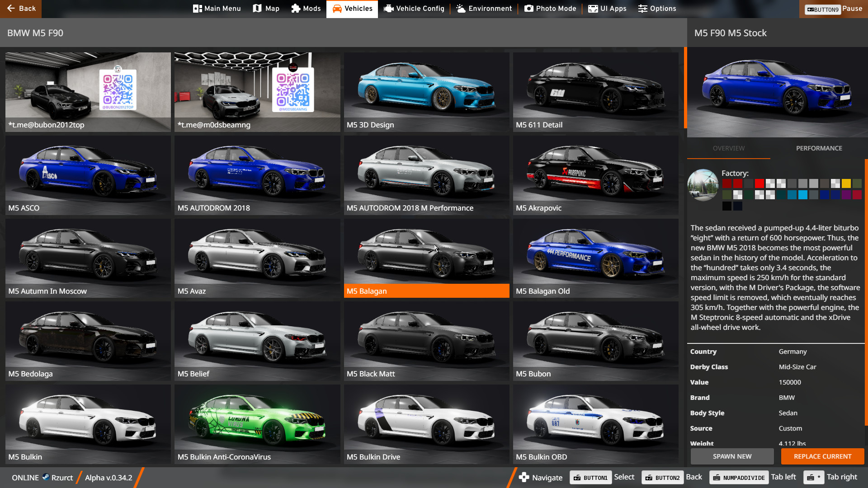Screen dimensions: 868x488
Task: Choose the M5 AUTODROM 2018 car
Action: 257,175
